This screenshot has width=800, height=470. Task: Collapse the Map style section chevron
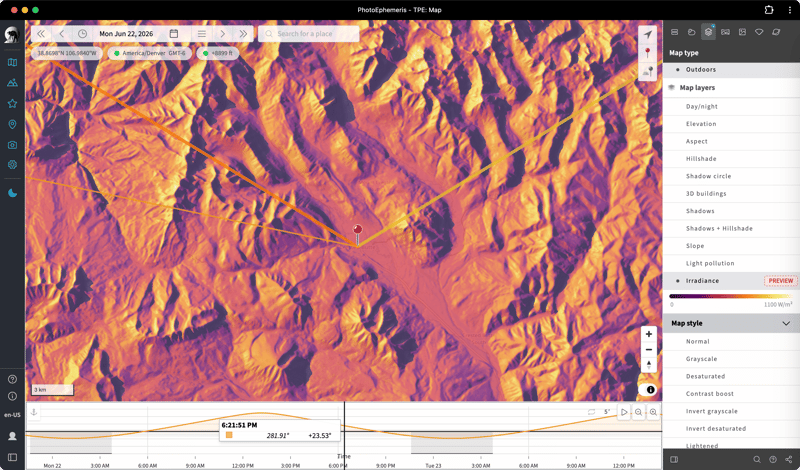click(x=786, y=324)
